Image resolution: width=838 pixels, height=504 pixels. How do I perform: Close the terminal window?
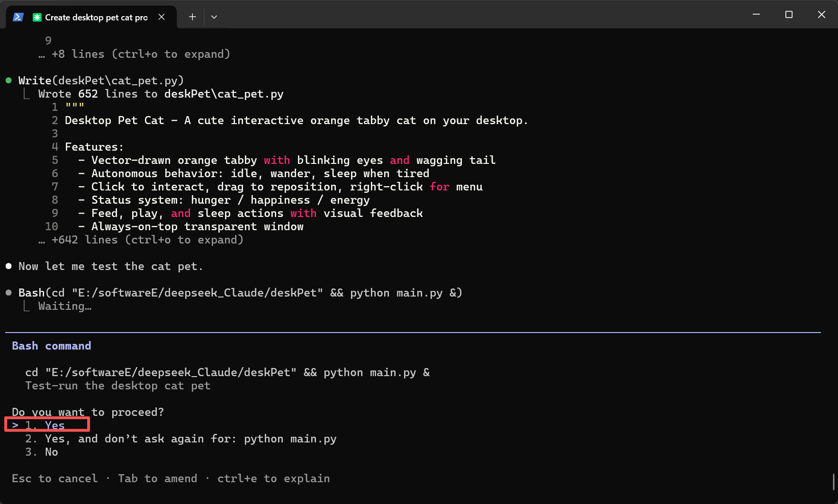821,15
